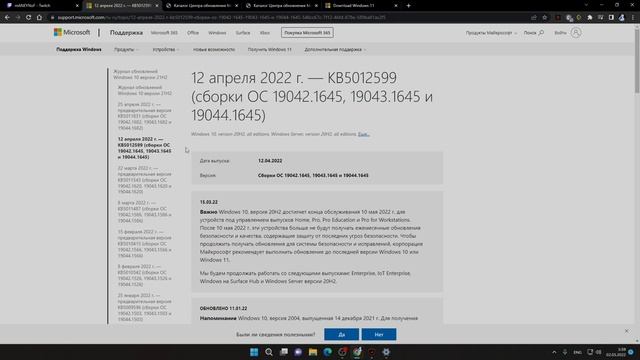Open taskbar search
The width and height of the screenshot is (640, 360).
click(x=269, y=352)
